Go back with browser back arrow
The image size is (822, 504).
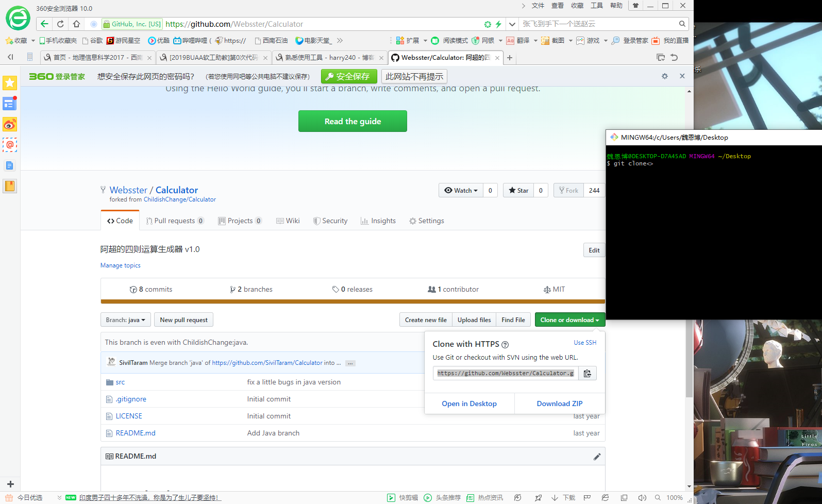click(x=44, y=24)
